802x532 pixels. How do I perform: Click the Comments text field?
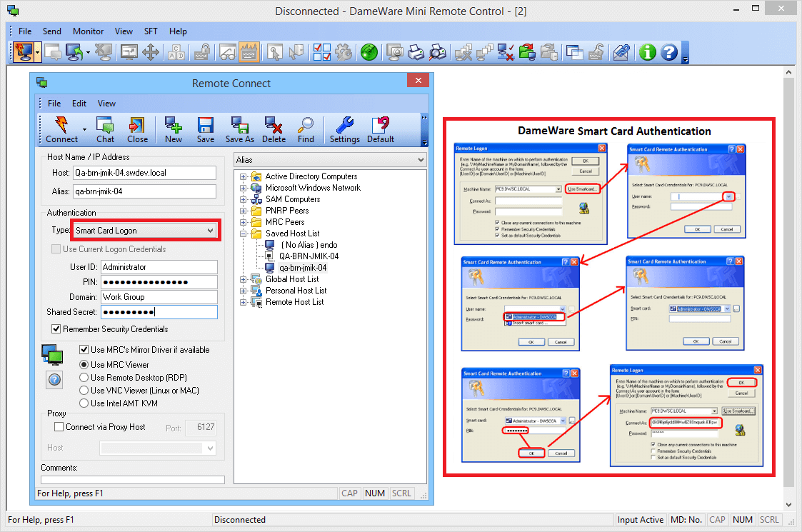tap(132, 480)
